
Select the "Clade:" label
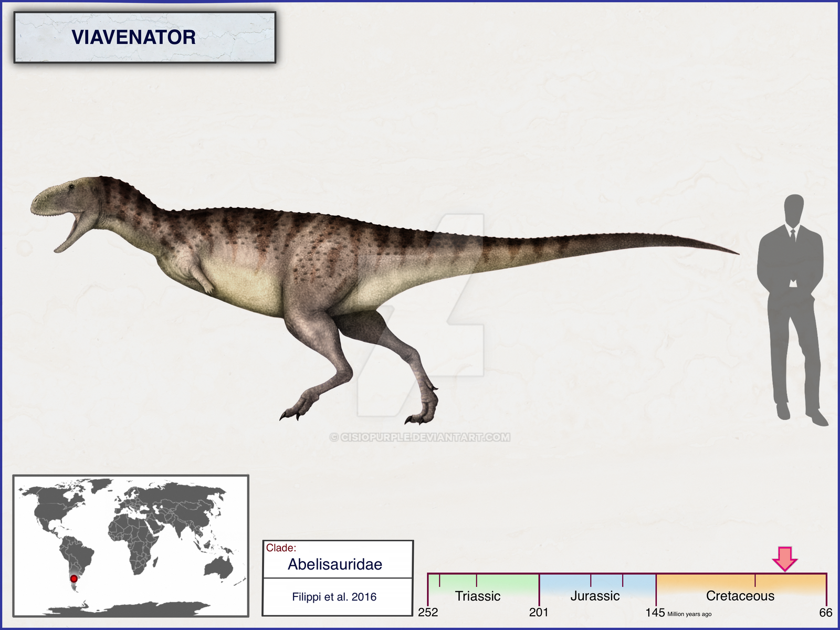pyautogui.click(x=281, y=548)
